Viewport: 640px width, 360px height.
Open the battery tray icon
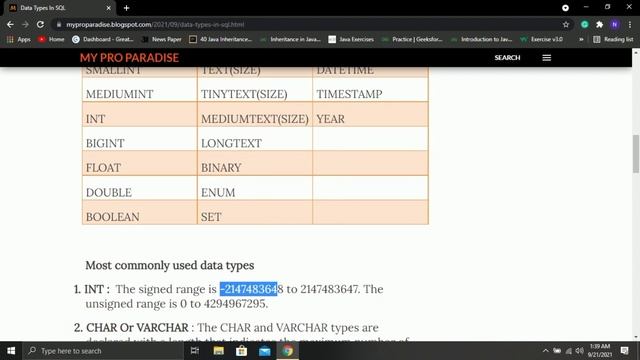click(557, 351)
